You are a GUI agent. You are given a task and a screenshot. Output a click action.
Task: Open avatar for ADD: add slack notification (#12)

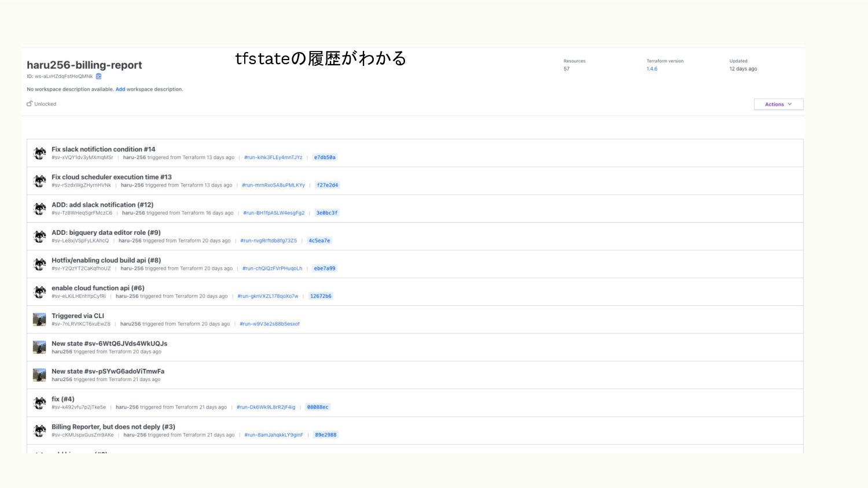click(39, 209)
